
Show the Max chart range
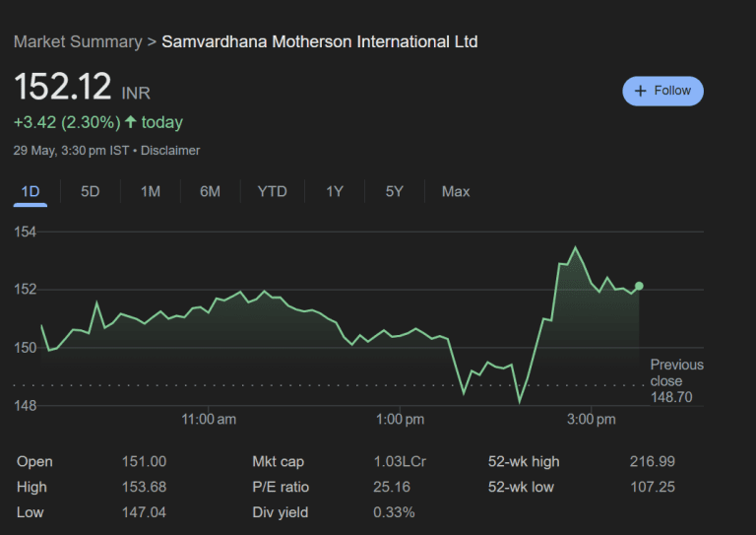pos(456,191)
